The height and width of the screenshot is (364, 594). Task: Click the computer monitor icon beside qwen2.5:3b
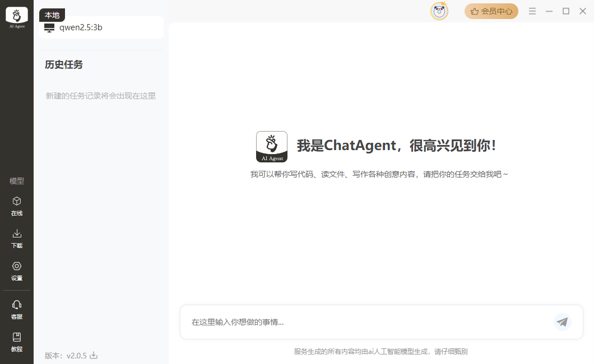coord(49,27)
